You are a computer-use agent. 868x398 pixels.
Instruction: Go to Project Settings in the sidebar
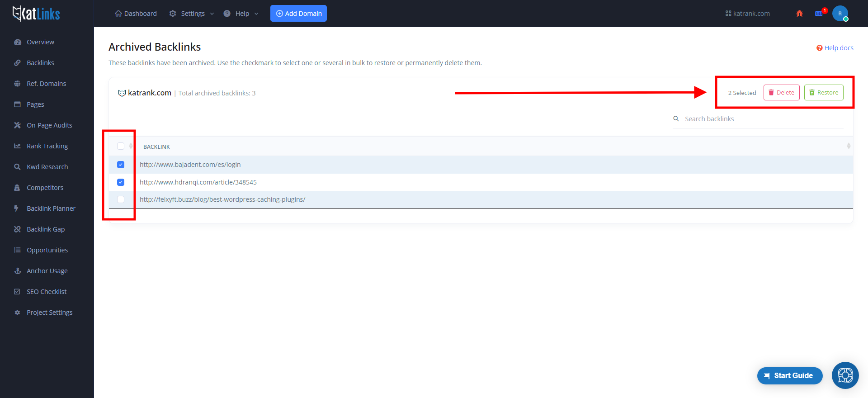(x=49, y=313)
